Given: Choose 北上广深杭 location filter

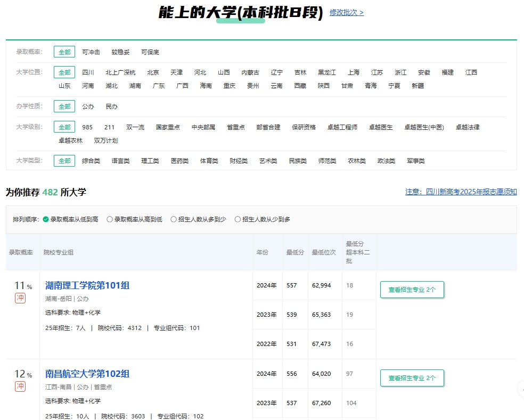Looking at the screenshot, I should (x=120, y=72).
